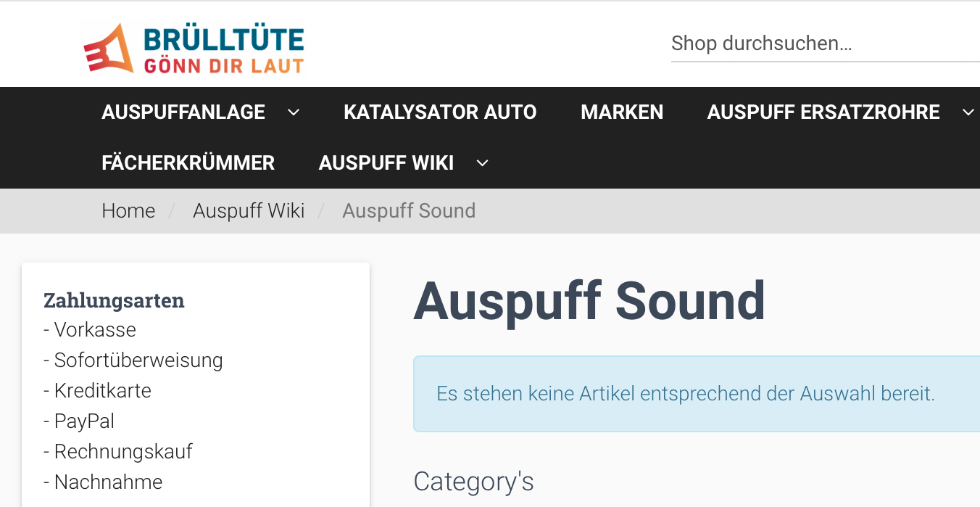
Task: Click the Brülltüte Gönn Dir Laut logo text
Action: pyautogui.click(x=223, y=49)
